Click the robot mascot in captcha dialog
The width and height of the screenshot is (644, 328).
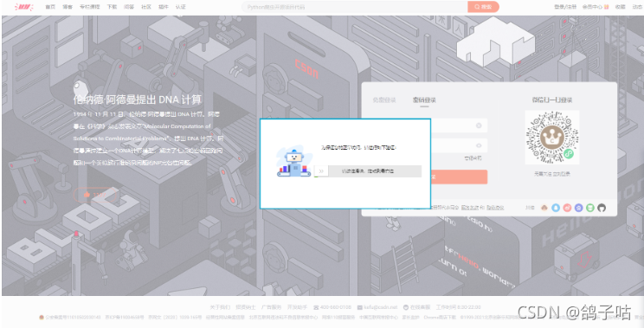(x=293, y=164)
